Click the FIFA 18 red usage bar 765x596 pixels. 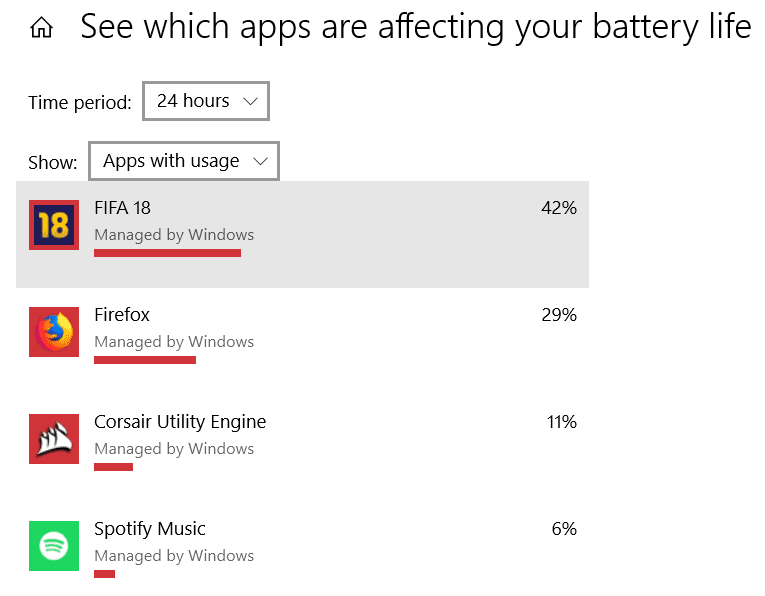tap(167, 253)
